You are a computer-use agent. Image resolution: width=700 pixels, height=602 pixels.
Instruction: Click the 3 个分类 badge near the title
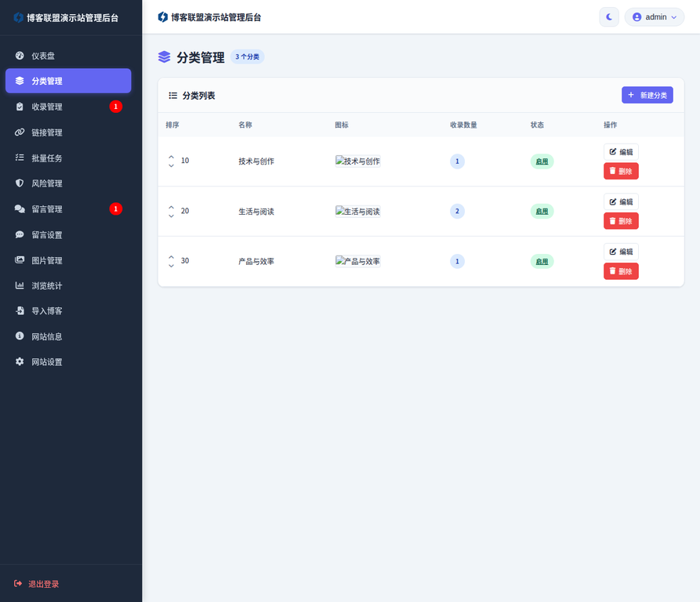point(248,56)
